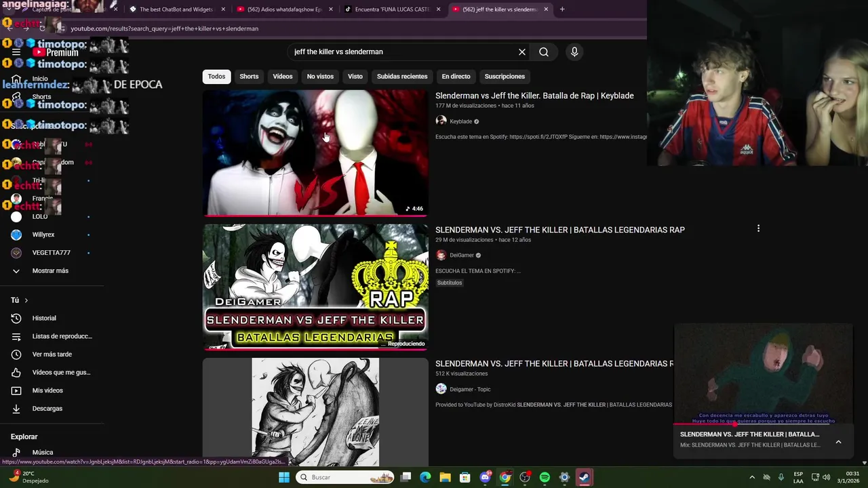Click ESP LAA keyboard language indicator
Viewport: 868px width, 488px height.
(798, 477)
